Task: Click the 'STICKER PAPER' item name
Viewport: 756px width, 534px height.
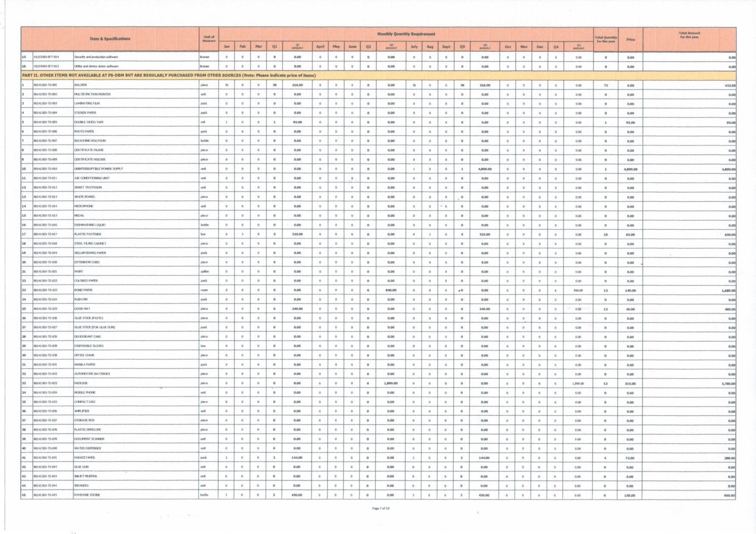Action: click(x=85, y=113)
